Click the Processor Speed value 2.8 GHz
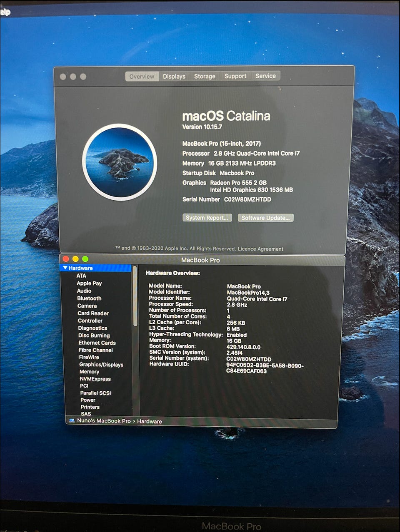Image resolution: width=400 pixels, height=532 pixels. 237,305
